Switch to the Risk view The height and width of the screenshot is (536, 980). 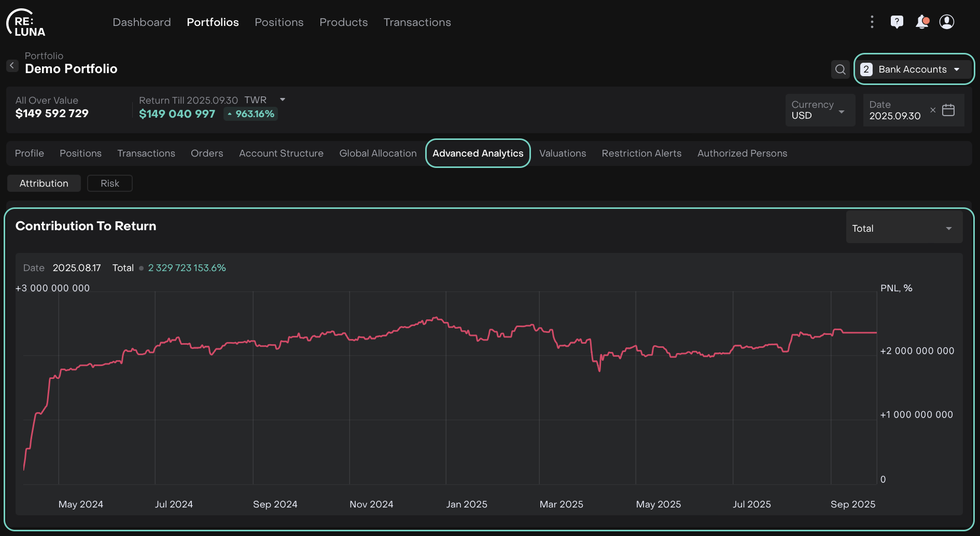[110, 184]
